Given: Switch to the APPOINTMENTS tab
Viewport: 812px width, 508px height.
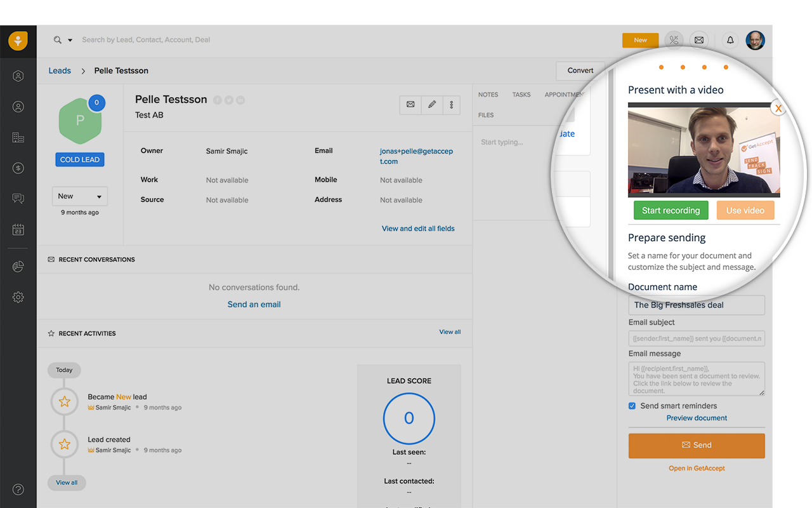Looking at the screenshot, I should pos(563,95).
